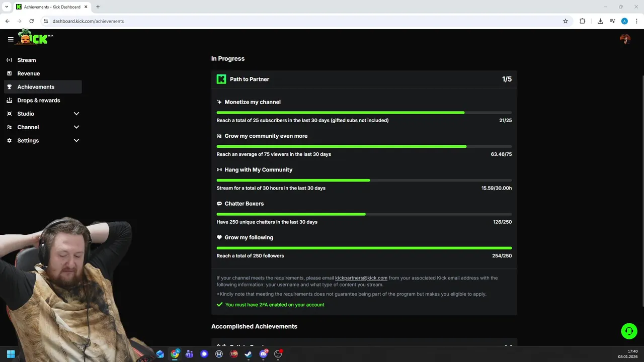Click the Grow my community icon
The image size is (644, 362).
[x=219, y=136]
